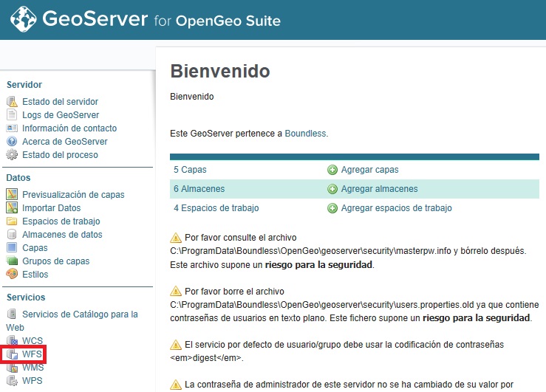The image size is (546, 392).
Task: Click the Servicios section heading
Action: [x=26, y=298]
